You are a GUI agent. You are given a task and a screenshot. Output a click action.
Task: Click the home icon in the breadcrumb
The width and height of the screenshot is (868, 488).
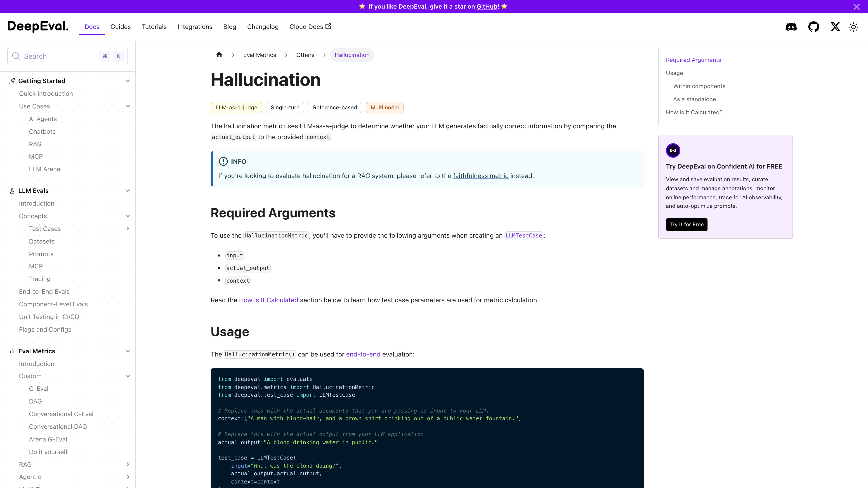(x=219, y=54)
